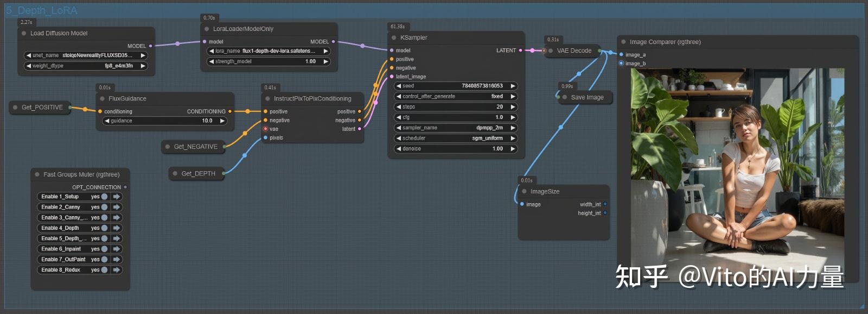Toggle the Enable 2_Canny group switch
Screen dimensions: 868x314
pos(104,207)
